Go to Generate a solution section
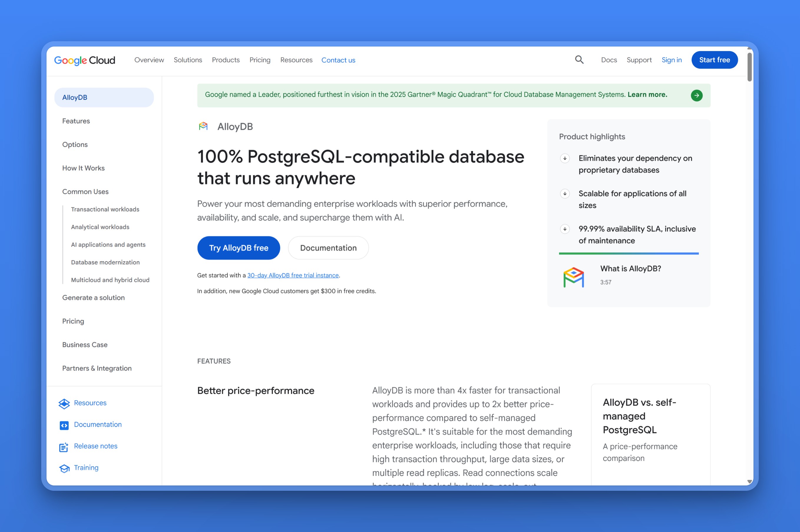This screenshot has width=800, height=532. [x=93, y=297]
